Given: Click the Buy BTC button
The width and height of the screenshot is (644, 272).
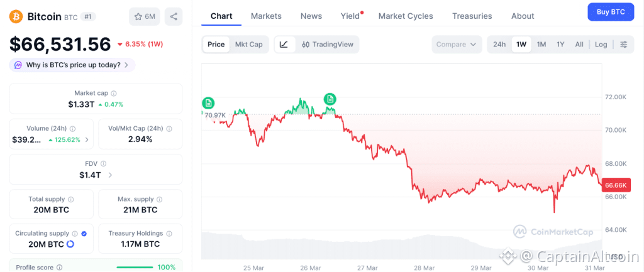Looking at the screenshot, I should tap(610, 12).
